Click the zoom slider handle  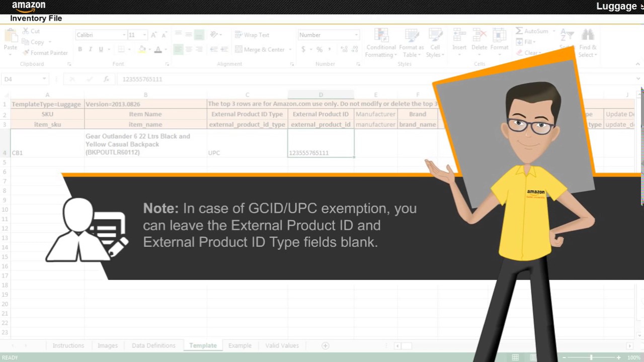[x=591, y=357]
